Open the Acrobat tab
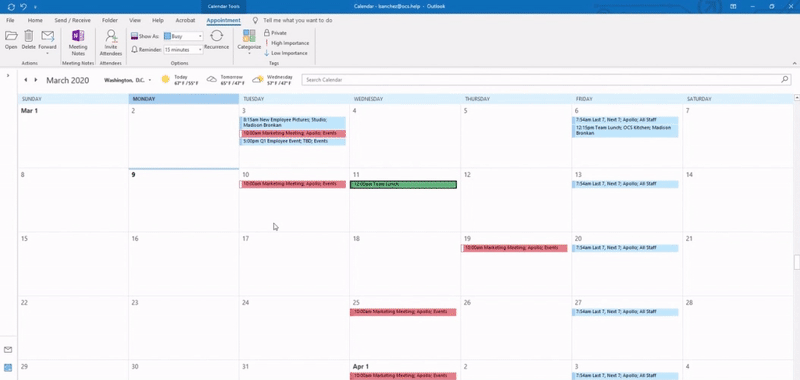Viewport: 800px width, 380px height. 185,20
